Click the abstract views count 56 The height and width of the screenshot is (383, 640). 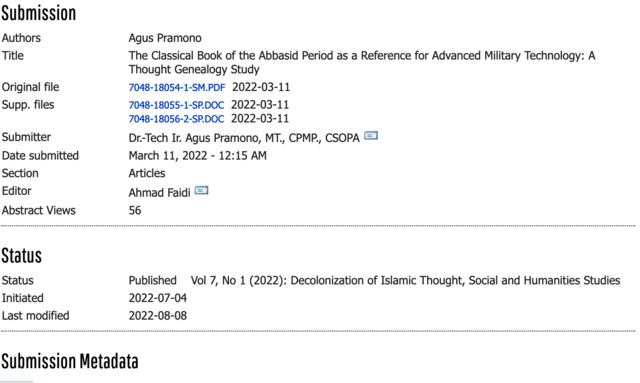(135, 211)
